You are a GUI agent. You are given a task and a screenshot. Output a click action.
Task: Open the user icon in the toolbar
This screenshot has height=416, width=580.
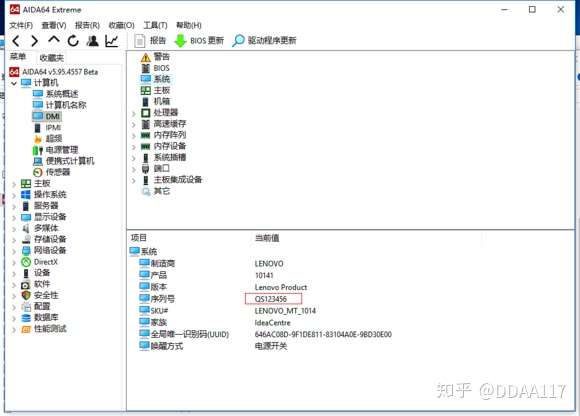pos(92,41)
